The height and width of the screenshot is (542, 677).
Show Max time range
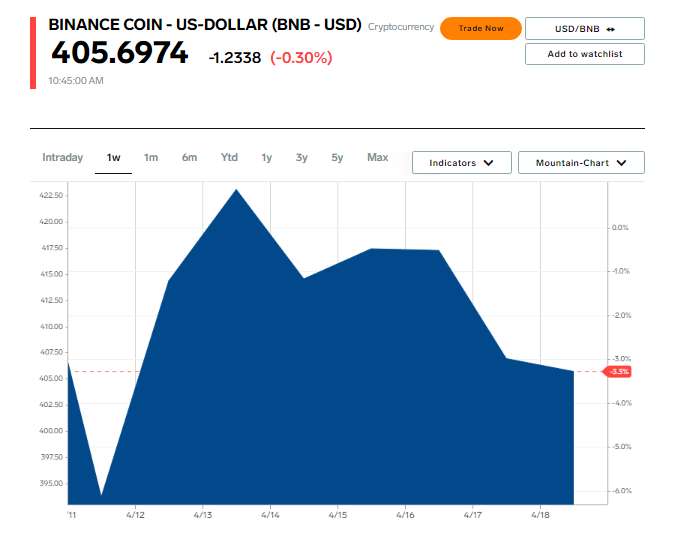pos(377,158)
